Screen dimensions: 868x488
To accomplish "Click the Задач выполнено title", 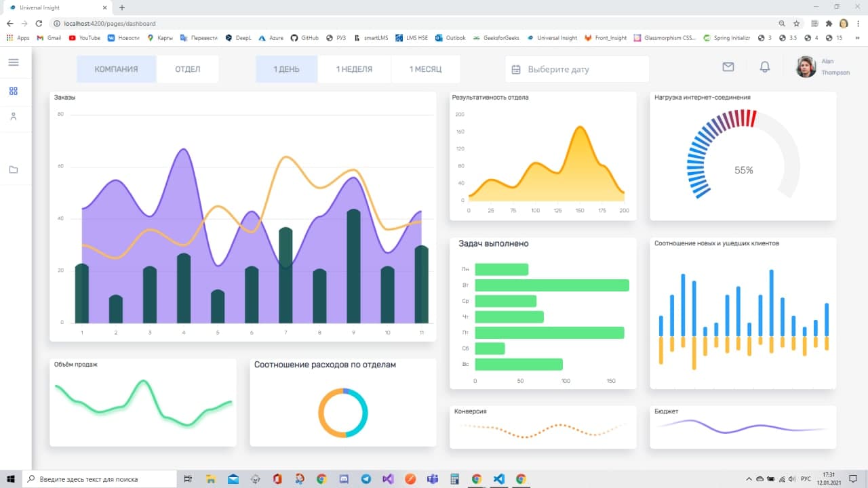I will (x=494, y=243).
